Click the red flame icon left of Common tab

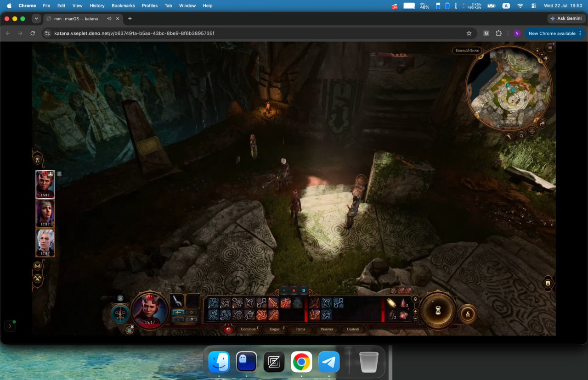(x=228, y=329)
